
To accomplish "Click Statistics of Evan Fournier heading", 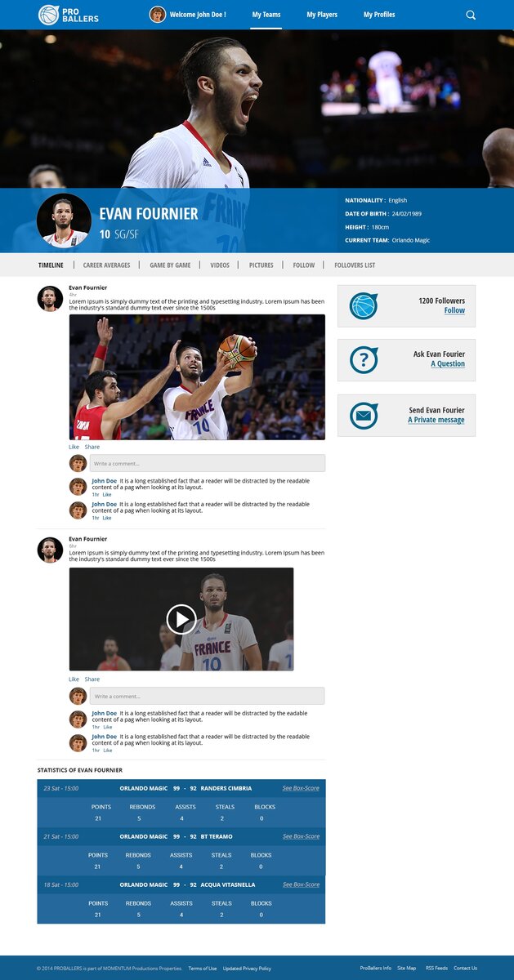I will point(80,770).
